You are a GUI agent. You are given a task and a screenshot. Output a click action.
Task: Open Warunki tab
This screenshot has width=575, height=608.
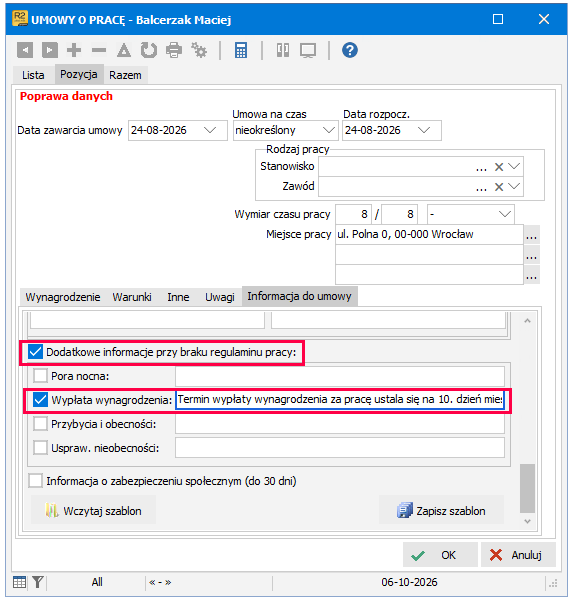click(132, 297)
